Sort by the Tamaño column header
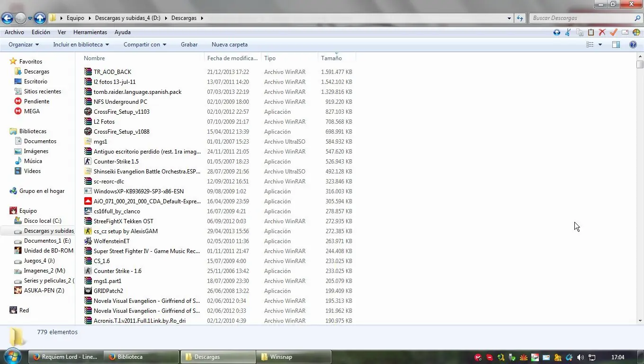Viewport: 644px width, 364px height. coord(337,58)
